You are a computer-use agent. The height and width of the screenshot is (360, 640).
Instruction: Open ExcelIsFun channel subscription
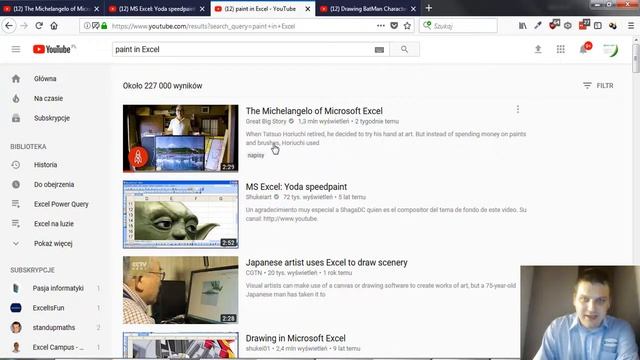[48, 308]
